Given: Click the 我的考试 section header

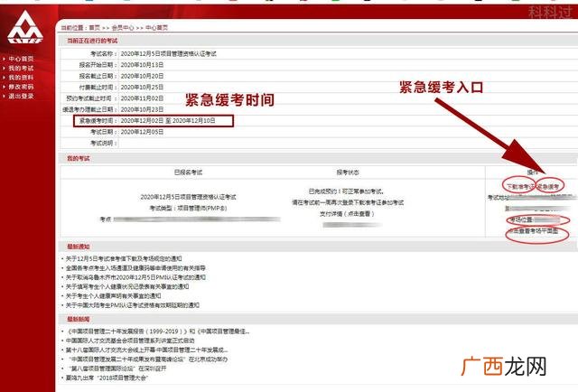Looking at the screenshot, I should click(x=79, y=159).
